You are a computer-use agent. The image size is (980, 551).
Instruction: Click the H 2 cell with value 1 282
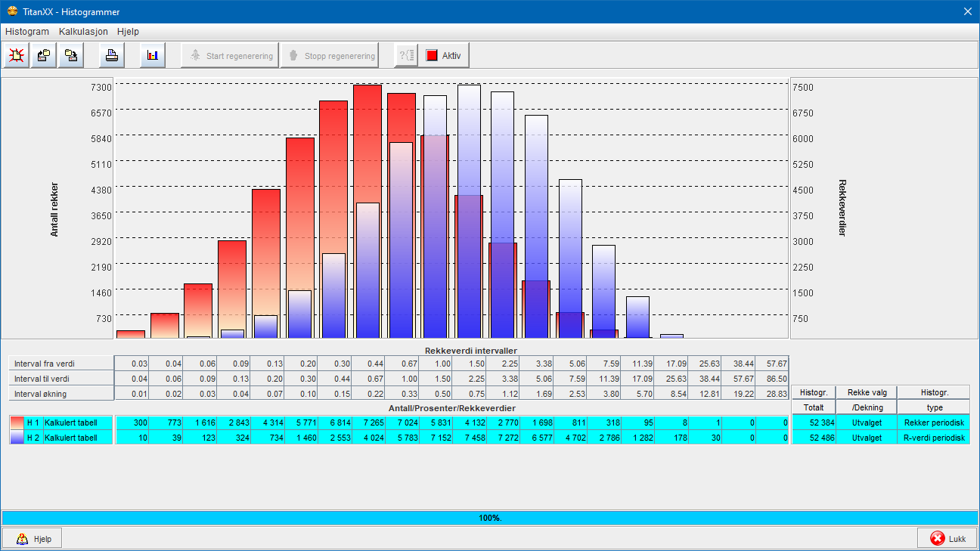point(639,438)
